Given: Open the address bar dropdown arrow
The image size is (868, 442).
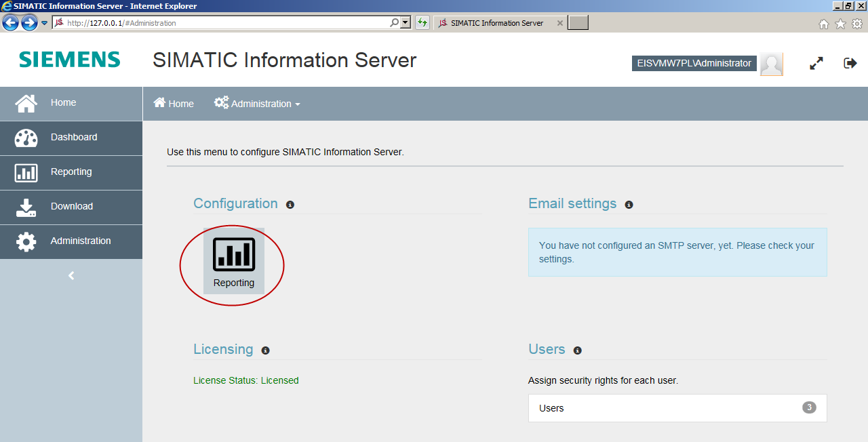Looking at the screenshot, I should tap(406, 22).
